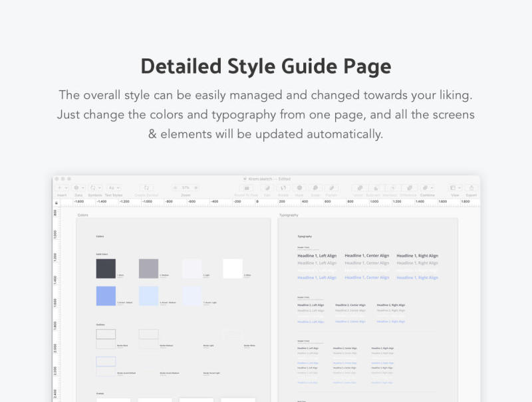Select the black solid color swatch
Viewport: 532px width, 402px height.
click(106, 268)
